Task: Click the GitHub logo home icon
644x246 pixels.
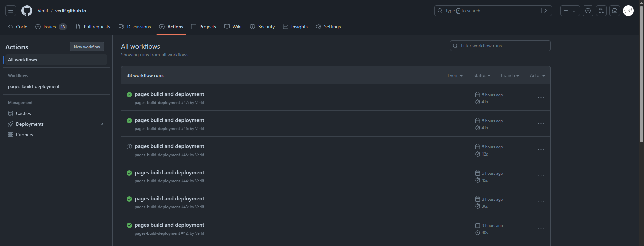Action: click(27, 11)
